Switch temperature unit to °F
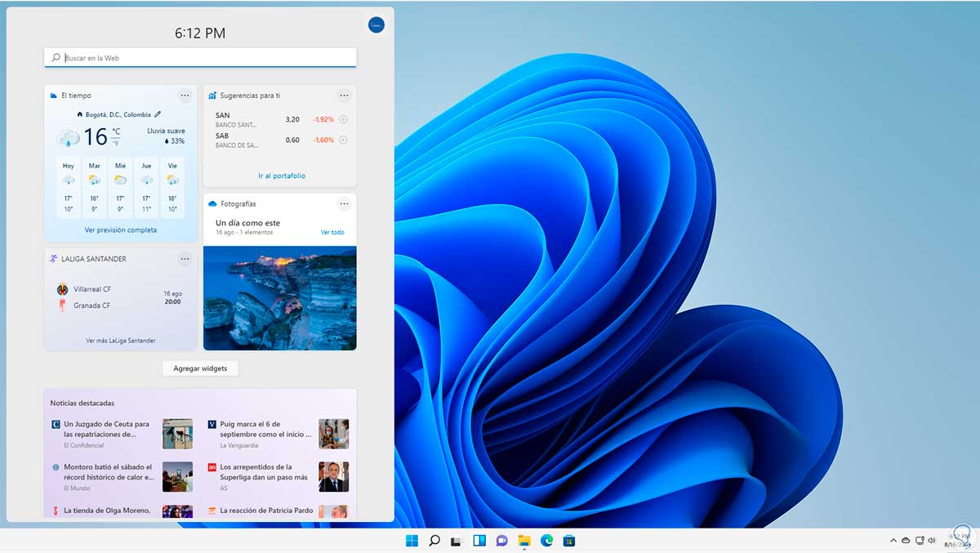Image resolution: width=980 pixels, height=553 pixels. pyautogui.click(x=116, y=143)
